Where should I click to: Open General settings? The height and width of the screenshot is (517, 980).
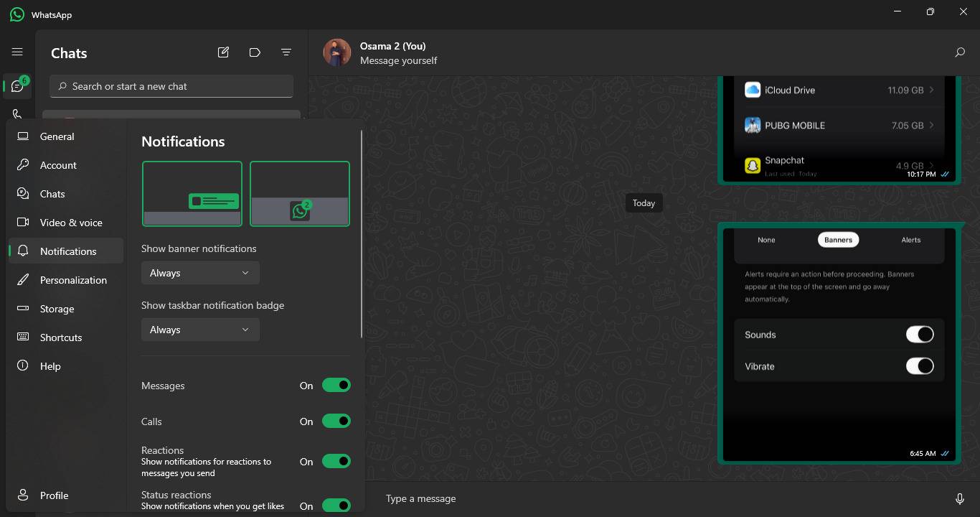click(x=66, y=136)
